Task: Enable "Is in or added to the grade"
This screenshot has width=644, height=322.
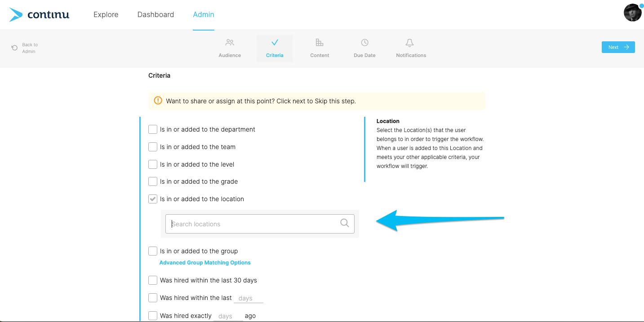Action: 153,181
